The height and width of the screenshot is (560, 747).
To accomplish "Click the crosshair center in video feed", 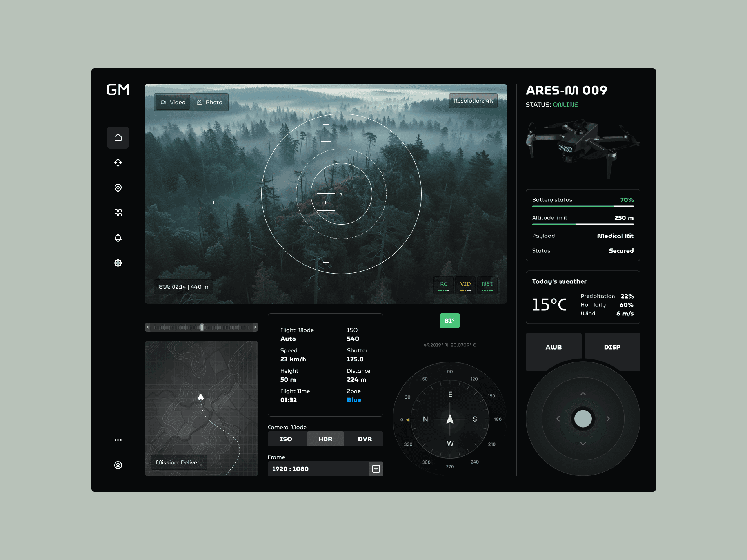I will tap(342, 194).
